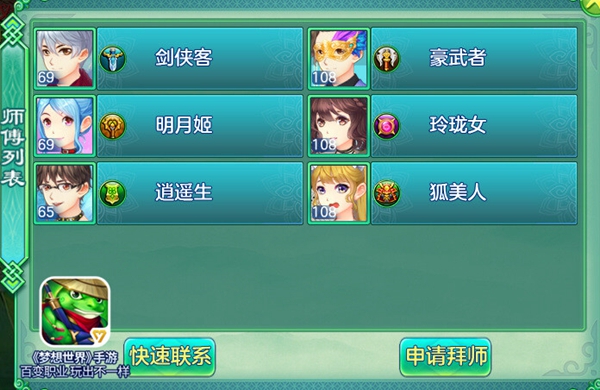This screenshot has width=600, height=390.
Task: Tap the frog 梦想世界 app icon
Action: point(75,312)
